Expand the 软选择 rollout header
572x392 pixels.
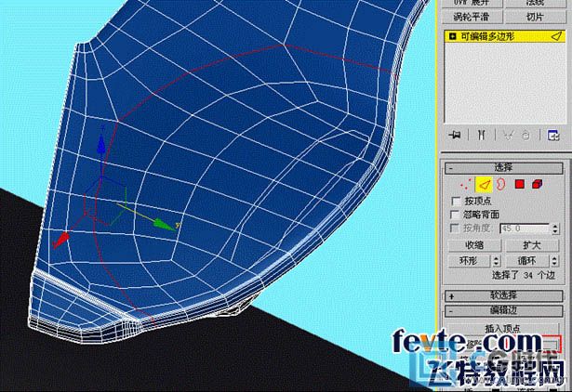pyautogui.click(x=503, y=295)
